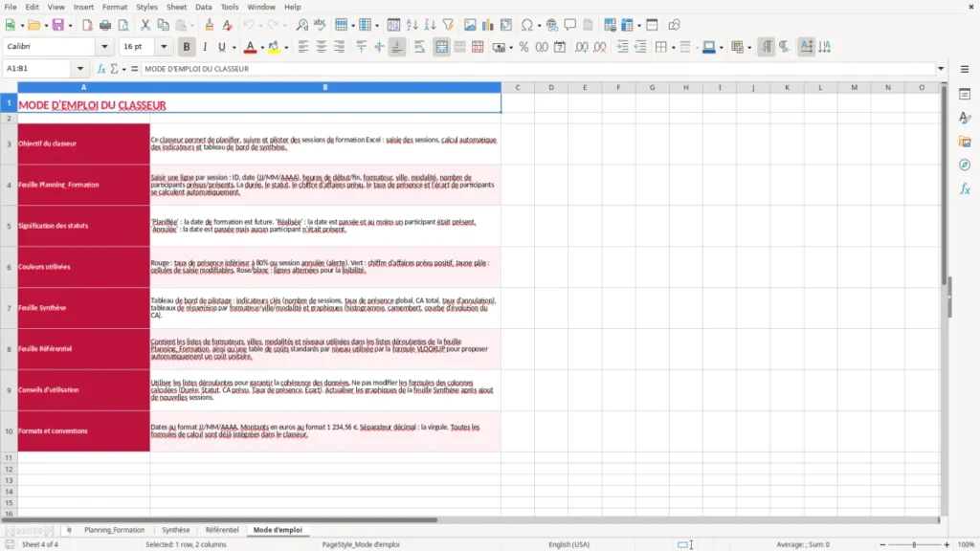The width and height of the screenshot is (980, 551).
Task: Click the Insert Special Character omega icon
Action: [x=527, y=25]
